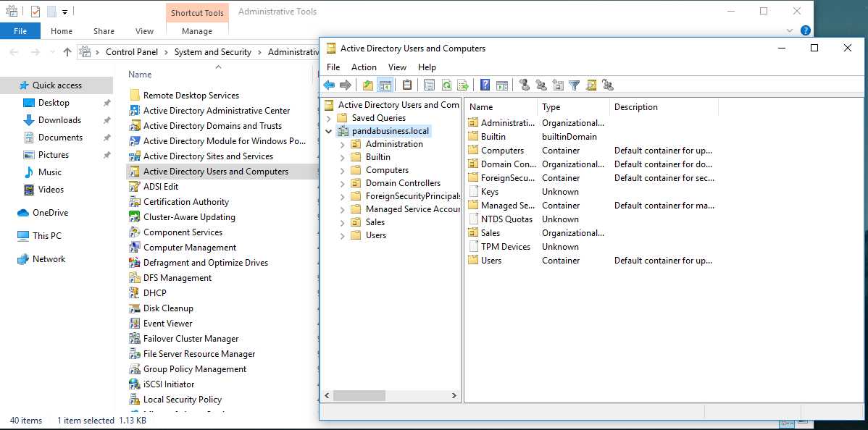Toggle Show/Hide Console Tree toolbar icon
This screenshot has width=868, height=430.
tap(385, 85)
